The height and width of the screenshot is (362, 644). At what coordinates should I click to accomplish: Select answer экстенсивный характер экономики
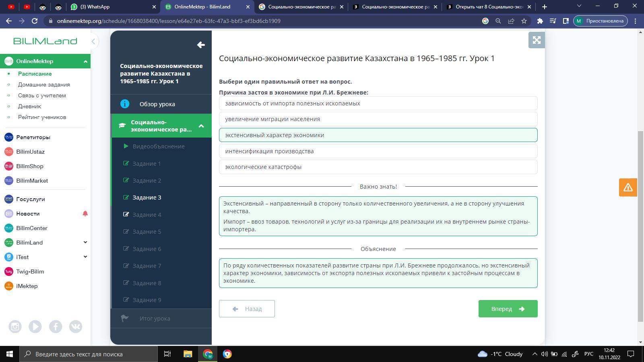(x=378, y=135)
